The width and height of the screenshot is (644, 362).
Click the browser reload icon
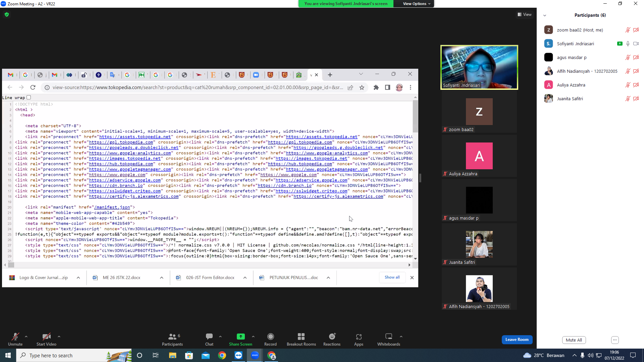33,87
